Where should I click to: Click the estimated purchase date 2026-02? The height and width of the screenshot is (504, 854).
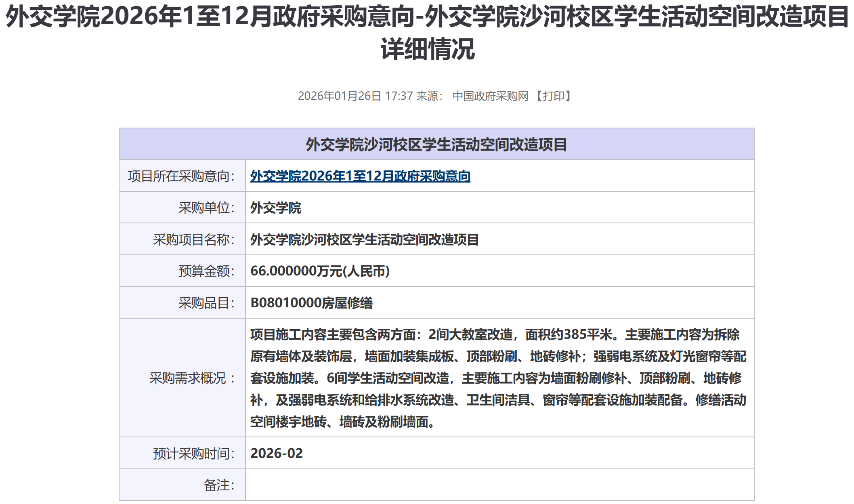277,454
